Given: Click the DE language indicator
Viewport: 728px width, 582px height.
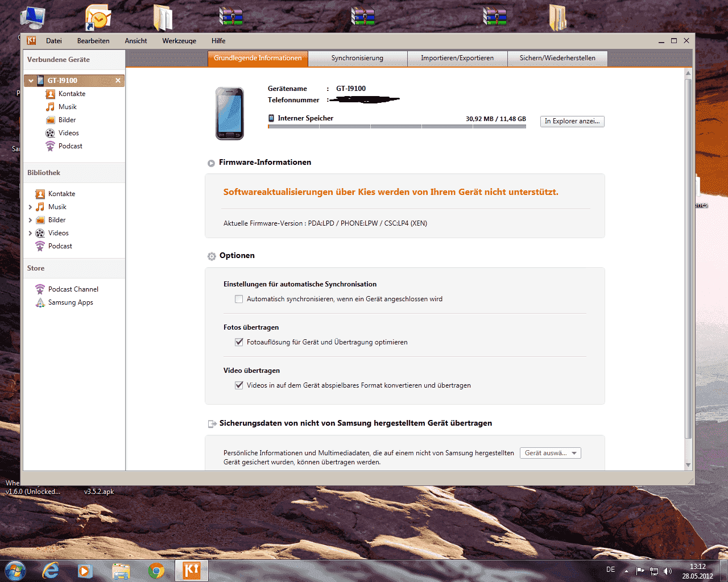Looking at the screenshot, I should pos(610,569).
